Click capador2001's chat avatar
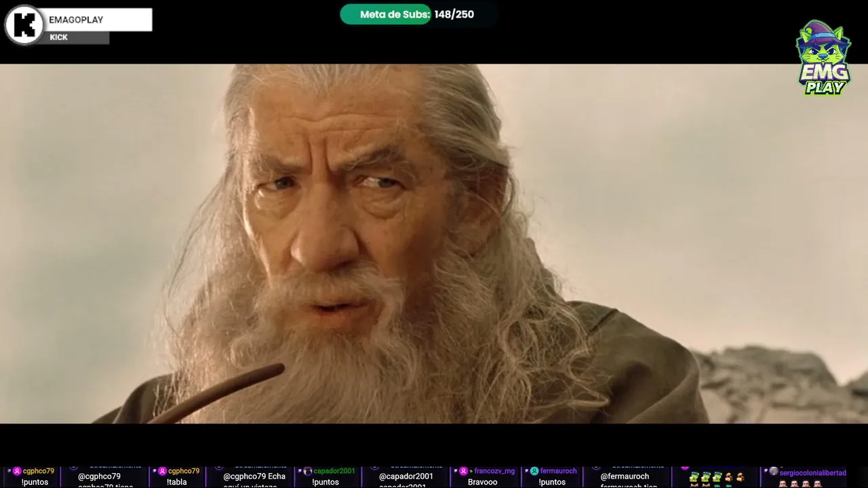 tap(308, 471)
